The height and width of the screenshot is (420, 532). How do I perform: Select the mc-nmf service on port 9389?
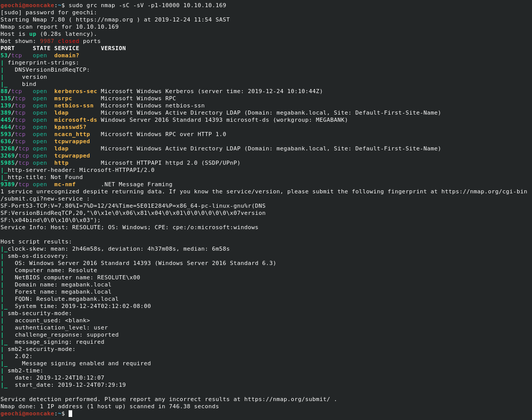[65, 184]
